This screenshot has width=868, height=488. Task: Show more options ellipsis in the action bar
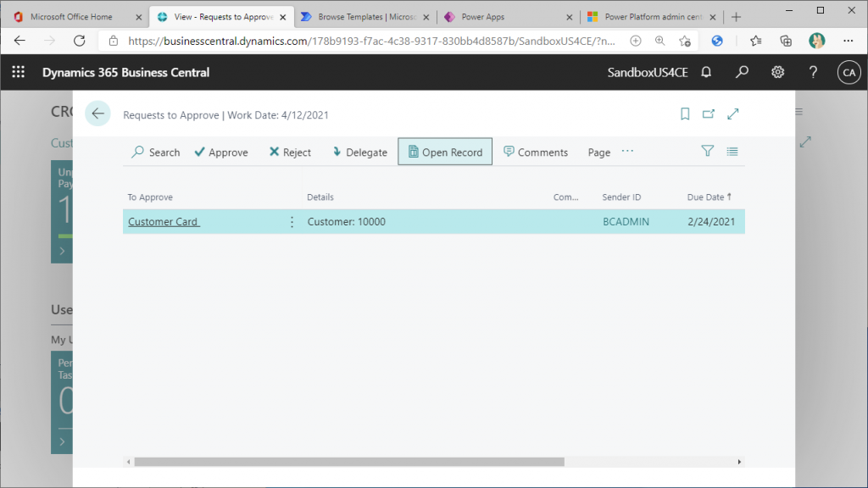click(x=627, y=151)
